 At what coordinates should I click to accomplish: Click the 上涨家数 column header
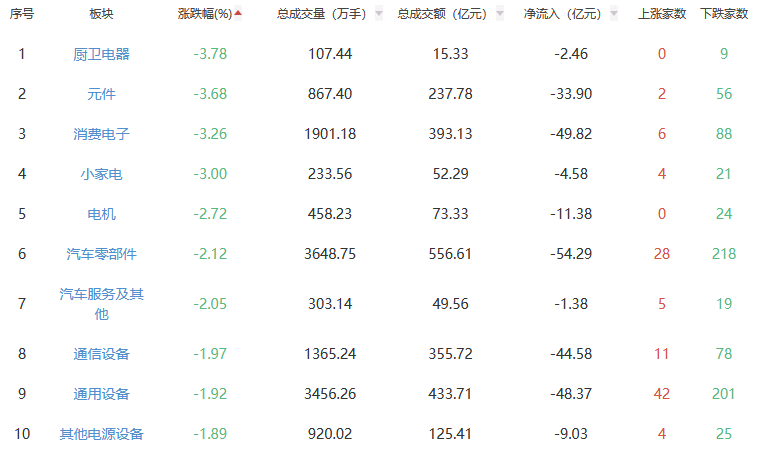pos(662,14)
